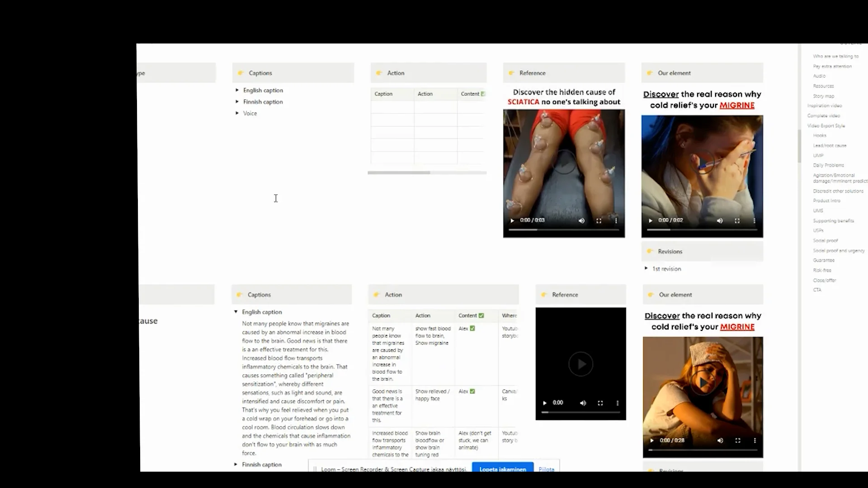Collapse the expanded English caption toggle with migraine text
Image resolution: width=868 pixels, height=488 pixels.
(236, 312)
